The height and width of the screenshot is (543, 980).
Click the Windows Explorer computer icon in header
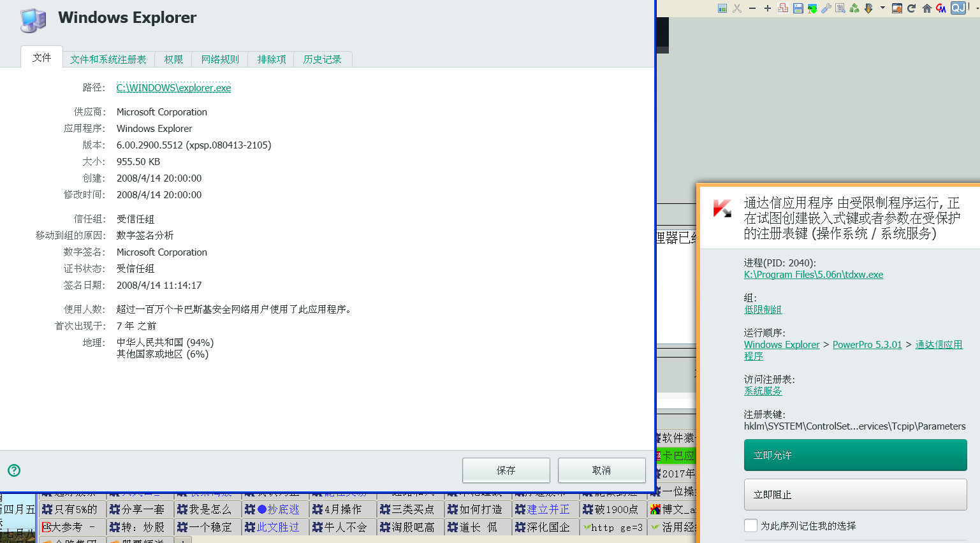(33, 20)
